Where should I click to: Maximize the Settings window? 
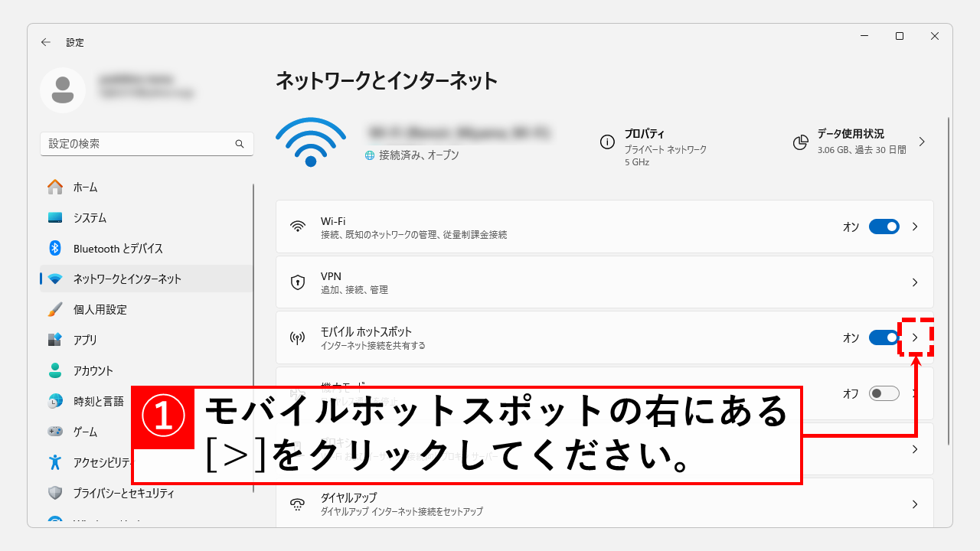pyautogui.click(x=900, y=36)
